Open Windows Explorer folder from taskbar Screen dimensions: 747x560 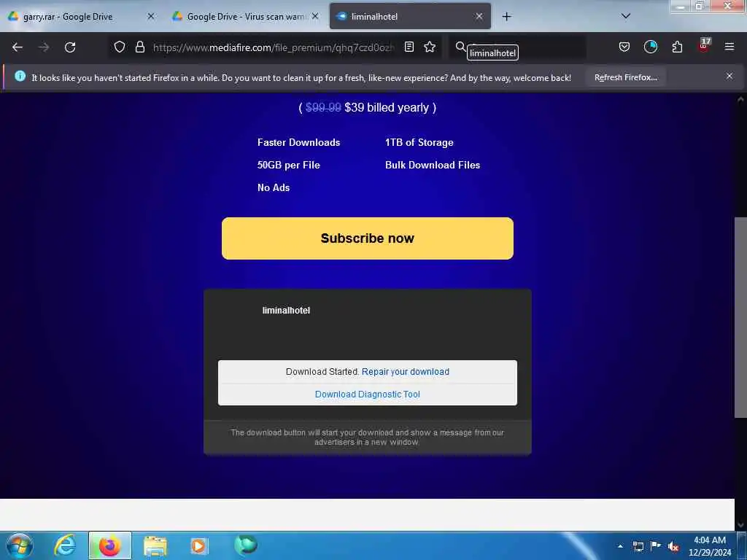tap(155, 546)
